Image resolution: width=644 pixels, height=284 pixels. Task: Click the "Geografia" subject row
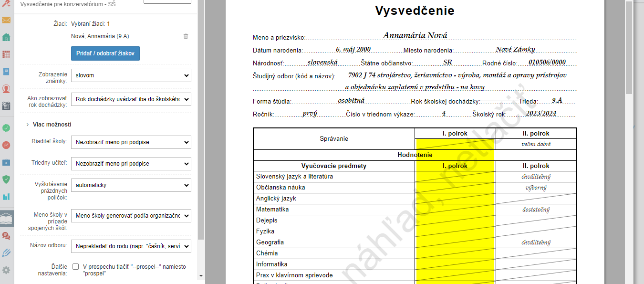[x=334, y=242]
